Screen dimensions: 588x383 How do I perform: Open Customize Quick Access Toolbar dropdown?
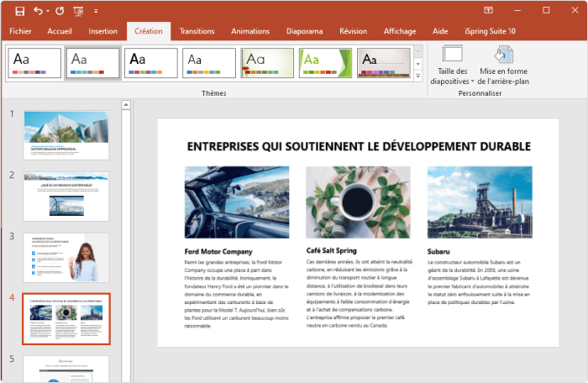(96, 11)
